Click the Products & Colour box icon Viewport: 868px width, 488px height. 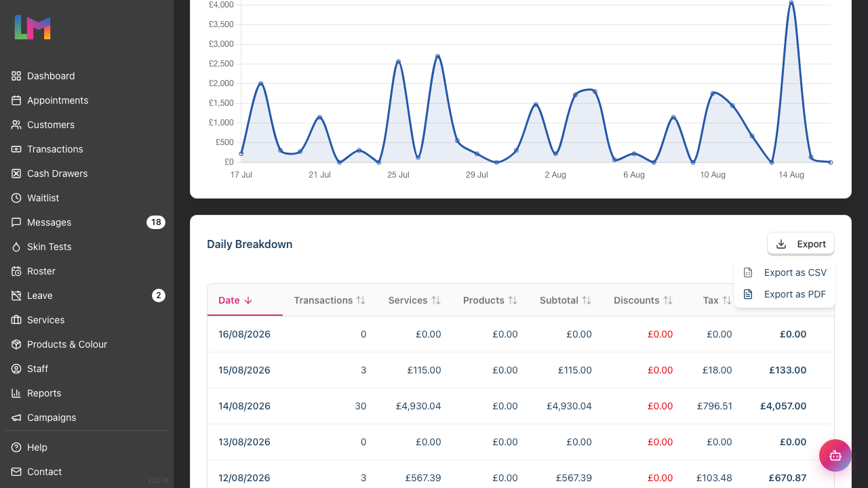pyautogui.click(x=16, y=344)
